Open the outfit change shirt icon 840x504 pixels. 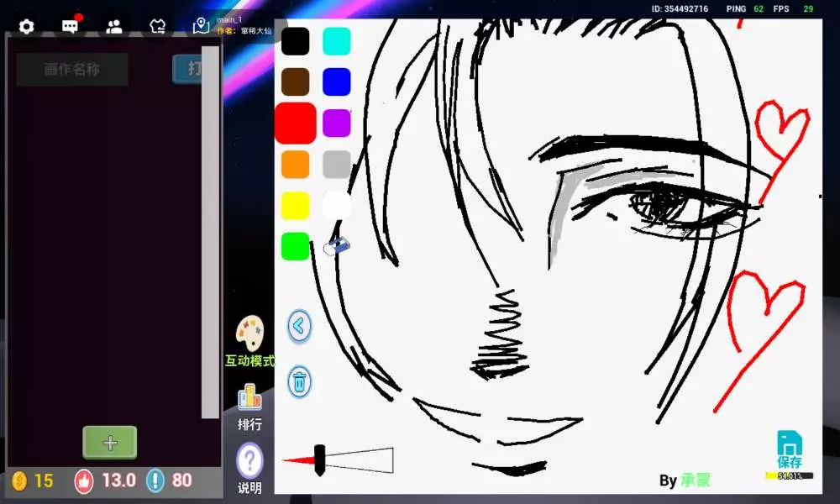click(158, 26)
